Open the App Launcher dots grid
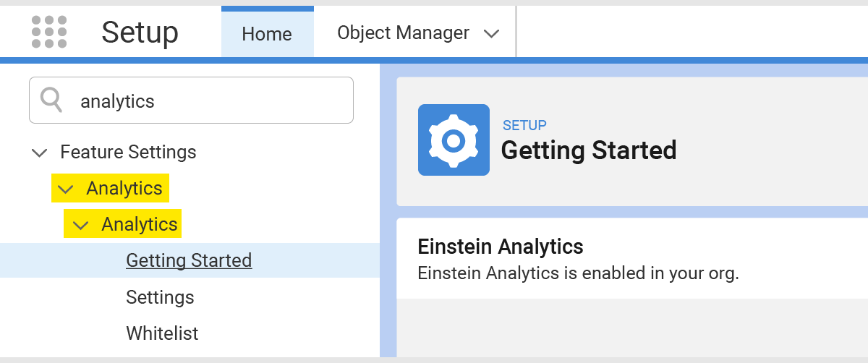This screenshot has height=363, width=868. click(x=49, y=32)
